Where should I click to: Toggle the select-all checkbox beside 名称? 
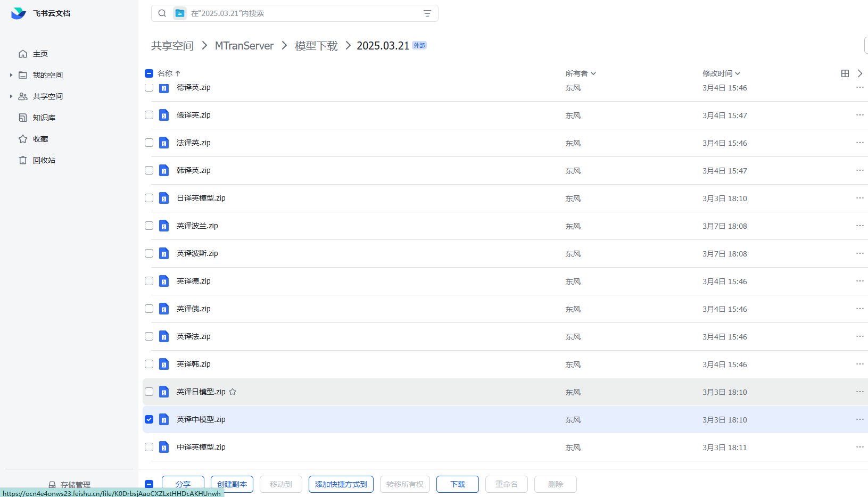click(149, 73)
